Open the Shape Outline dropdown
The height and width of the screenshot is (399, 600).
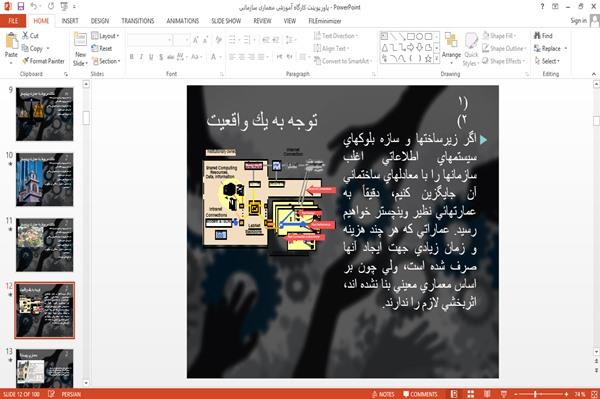pos(504,48)
